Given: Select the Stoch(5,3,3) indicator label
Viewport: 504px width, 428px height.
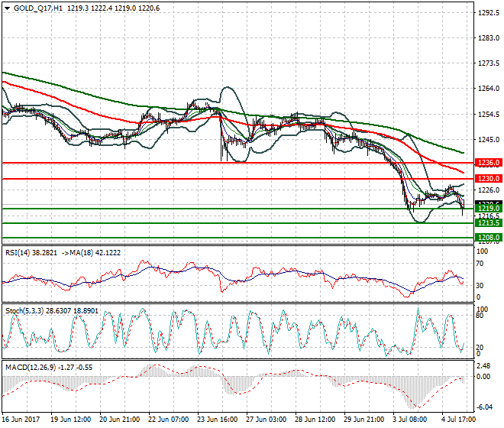Looking at the screenshot, I should tap(24, 311).
